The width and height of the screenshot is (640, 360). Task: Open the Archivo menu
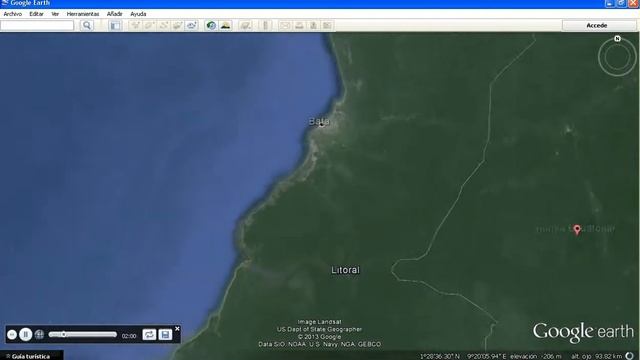click(13, 14)
